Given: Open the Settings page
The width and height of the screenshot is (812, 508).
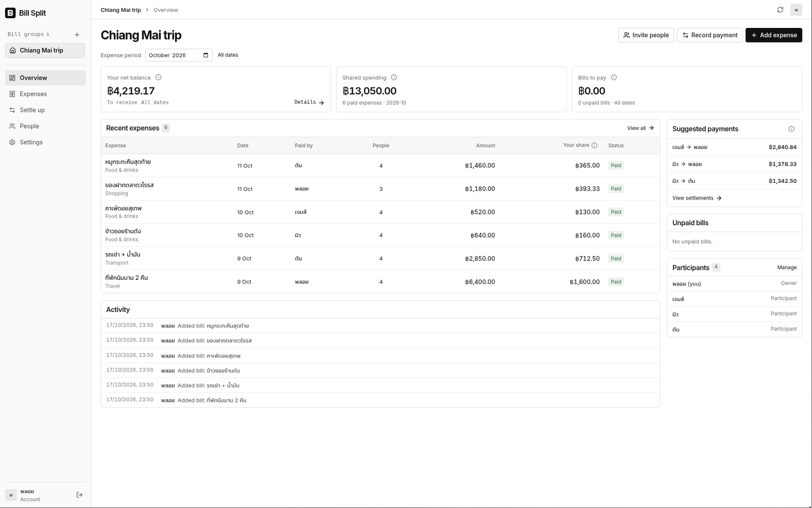Looking at the screenshot, I should pos(45,142).
